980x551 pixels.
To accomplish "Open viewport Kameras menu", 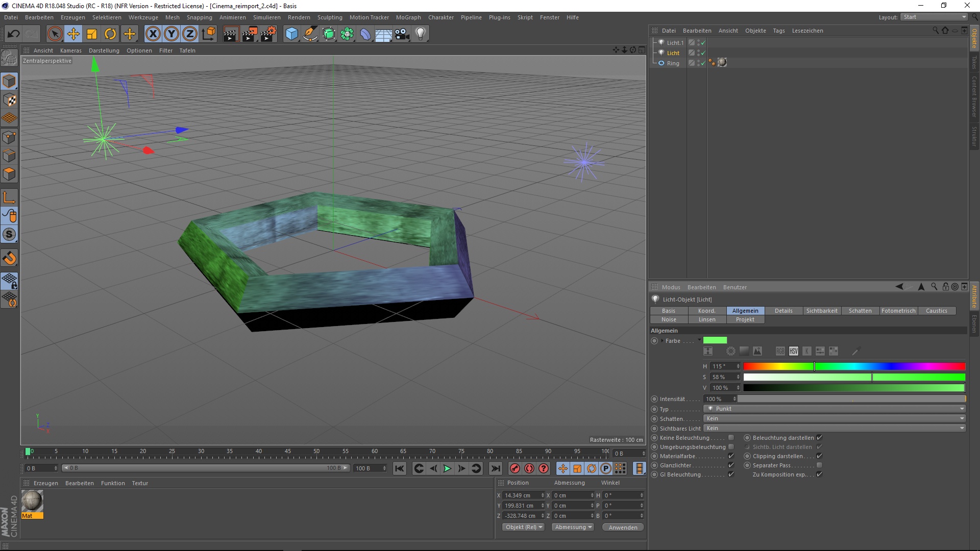I will pos(70,51).
